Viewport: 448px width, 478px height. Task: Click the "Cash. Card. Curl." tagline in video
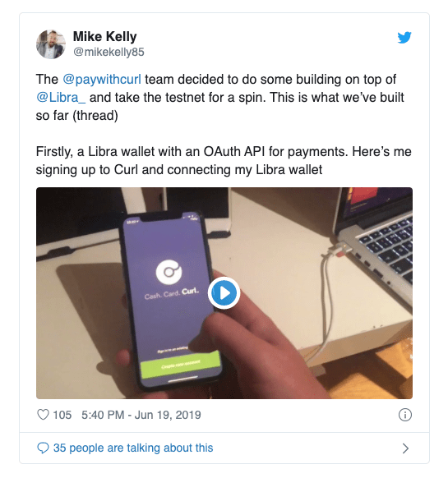pos(172,293)
